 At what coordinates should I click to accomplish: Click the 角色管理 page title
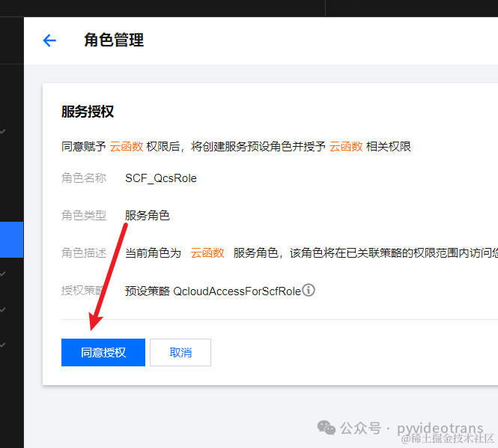tap(114, 40)
